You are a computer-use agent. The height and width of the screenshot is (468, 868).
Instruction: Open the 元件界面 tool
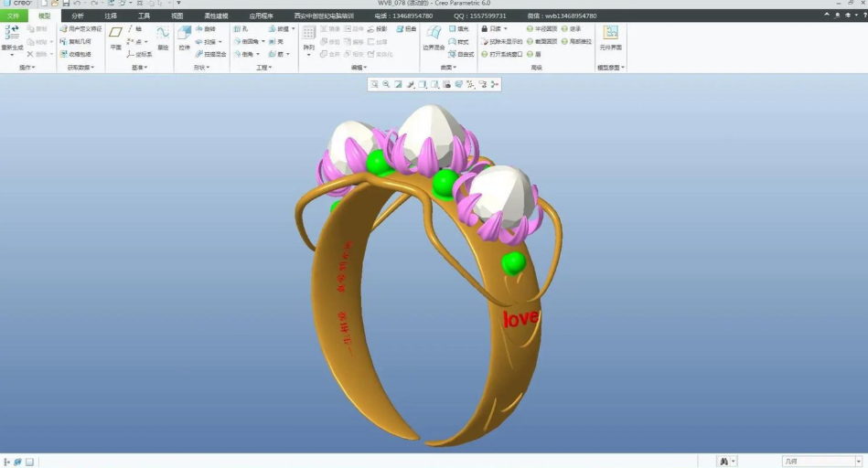click(611, 37)
